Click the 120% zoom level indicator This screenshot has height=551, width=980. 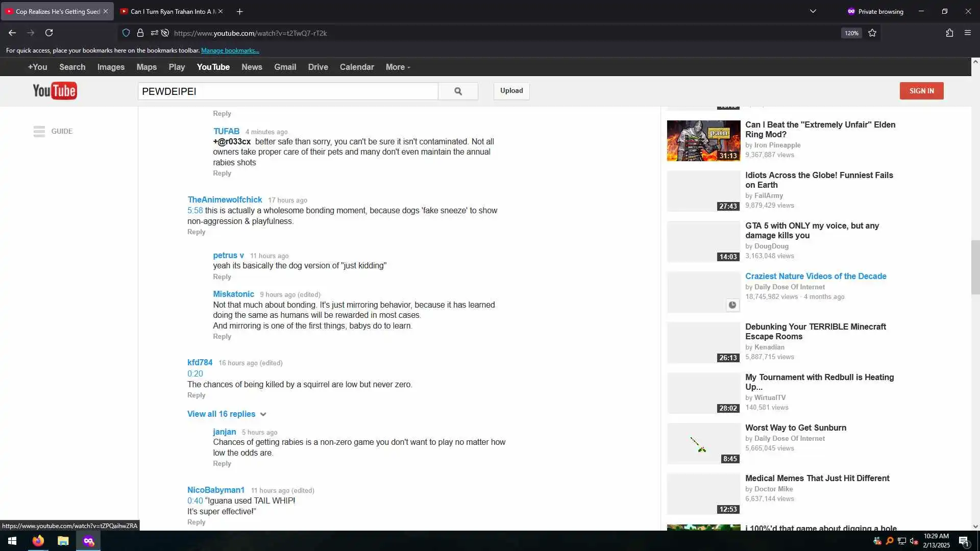click(x=851, y=33)
